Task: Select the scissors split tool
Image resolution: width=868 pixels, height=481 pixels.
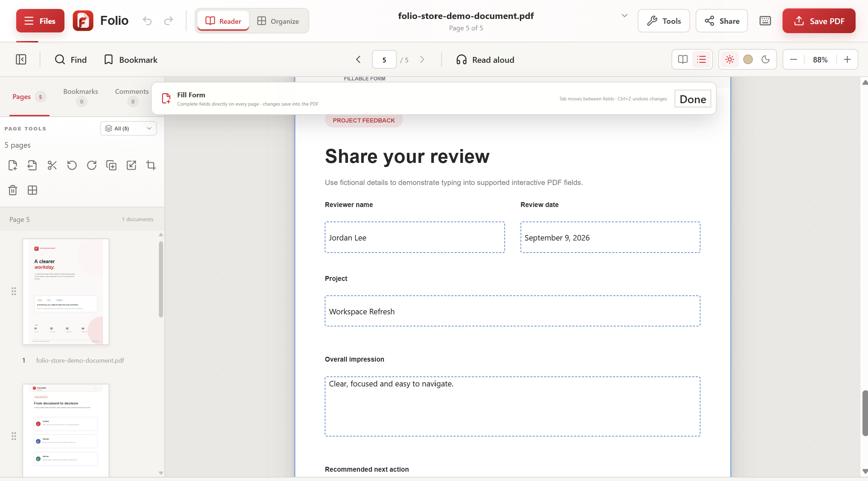Action: click(x=52, y=165)
